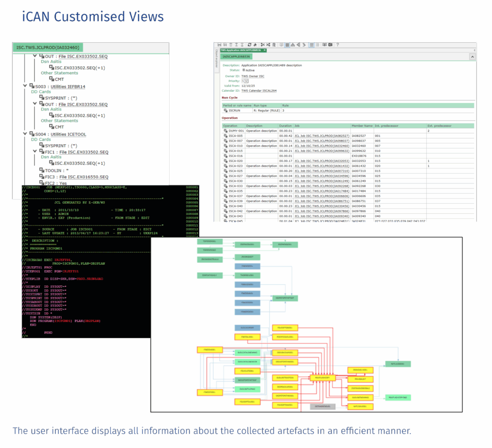Viewport: 492px width, 448px height.
Task: Click the trash delete icon in toolbar
Action: click(231, 45)
